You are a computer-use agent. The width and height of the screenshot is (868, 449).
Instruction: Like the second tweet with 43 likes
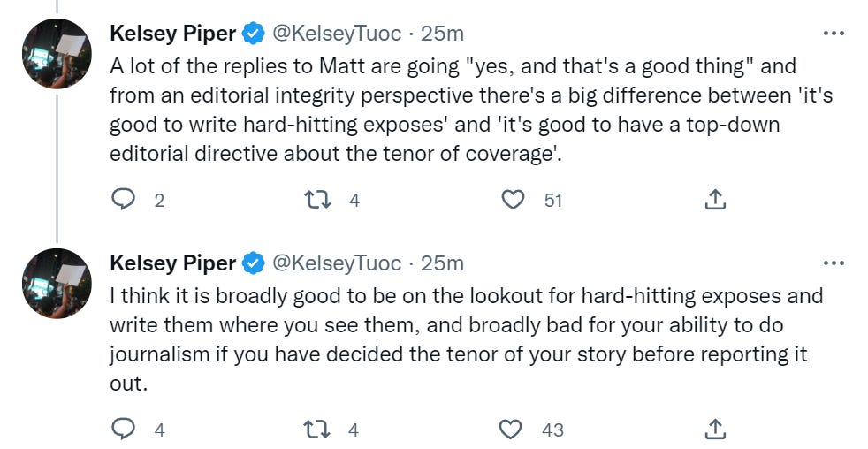tap(513, 430)
